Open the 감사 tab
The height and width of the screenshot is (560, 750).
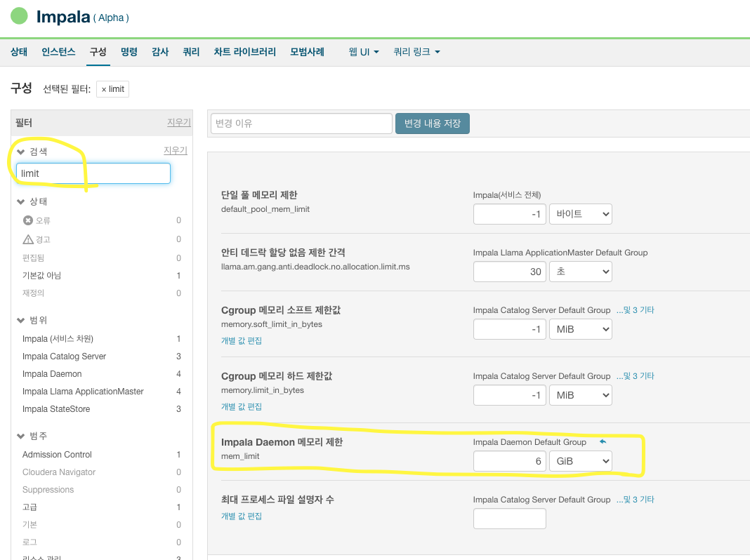160,52
